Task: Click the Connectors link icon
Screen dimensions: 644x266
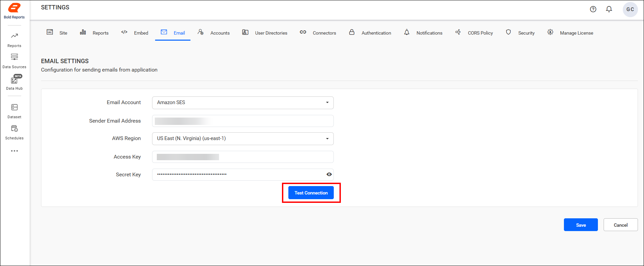Action: pyautogui.click(x=303, y=32)
